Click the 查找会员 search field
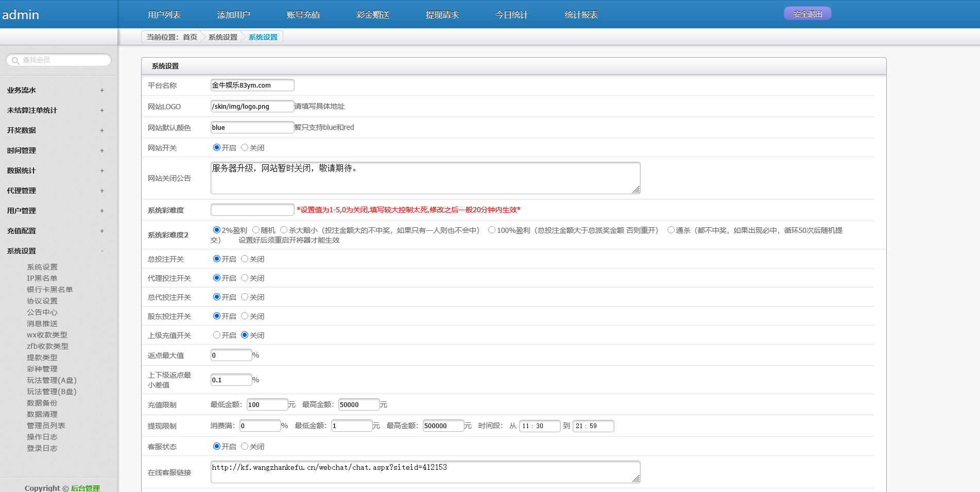 coord(59,60)
